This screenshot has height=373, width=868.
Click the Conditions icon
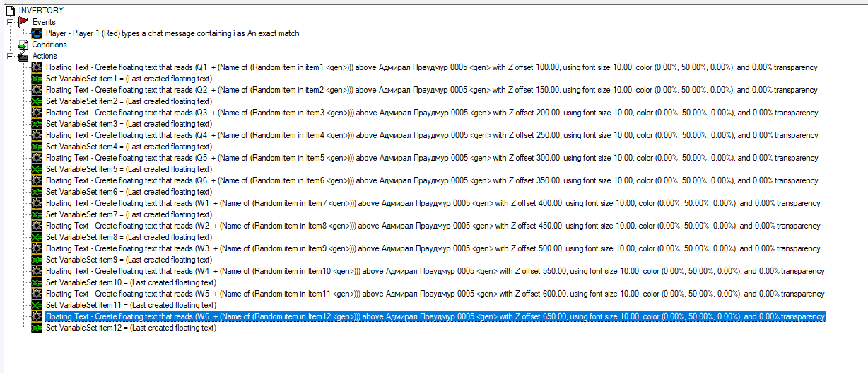(23, 45)
